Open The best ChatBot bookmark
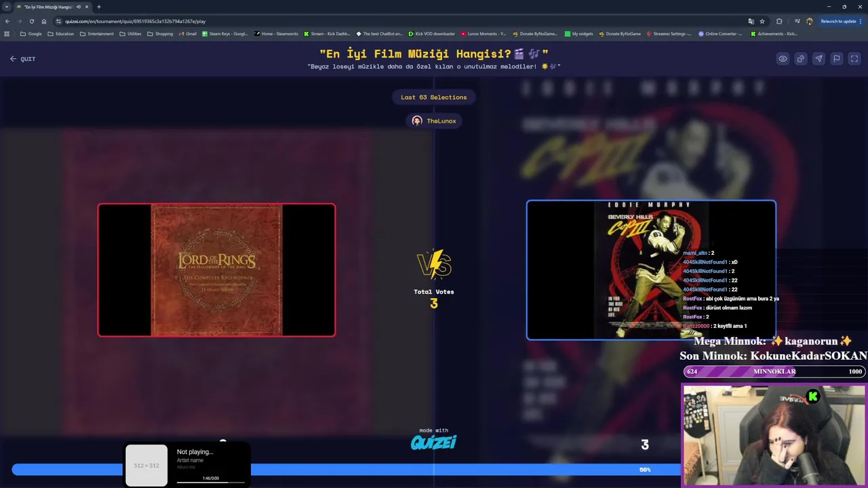Image resolution: width=868 pixels, height=488 pixels. pyautogui.click(x=379, y=34)
